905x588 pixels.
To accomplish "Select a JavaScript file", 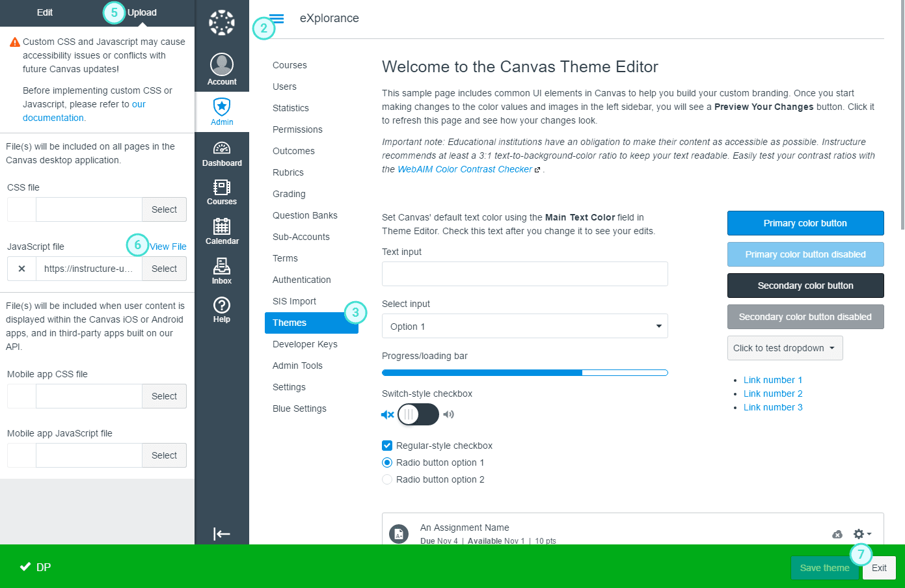I will click(x=164, y=269).
